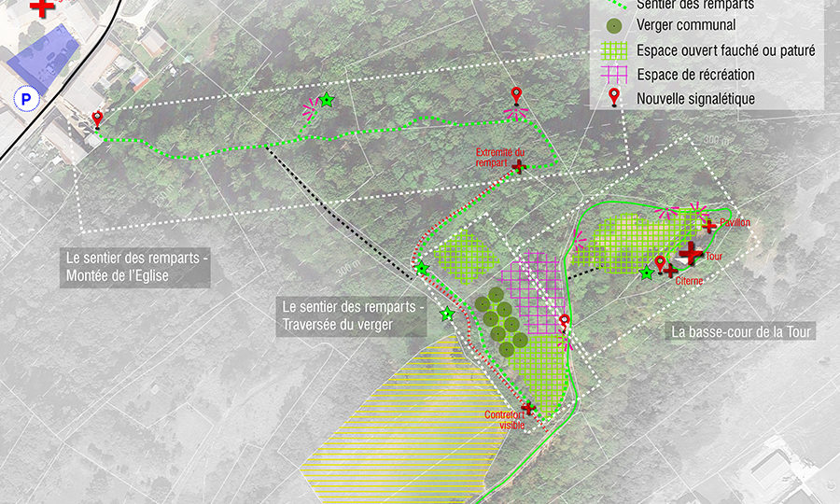
Task: Click La basse-cour de la Tour label
Action: click(743, 331)
